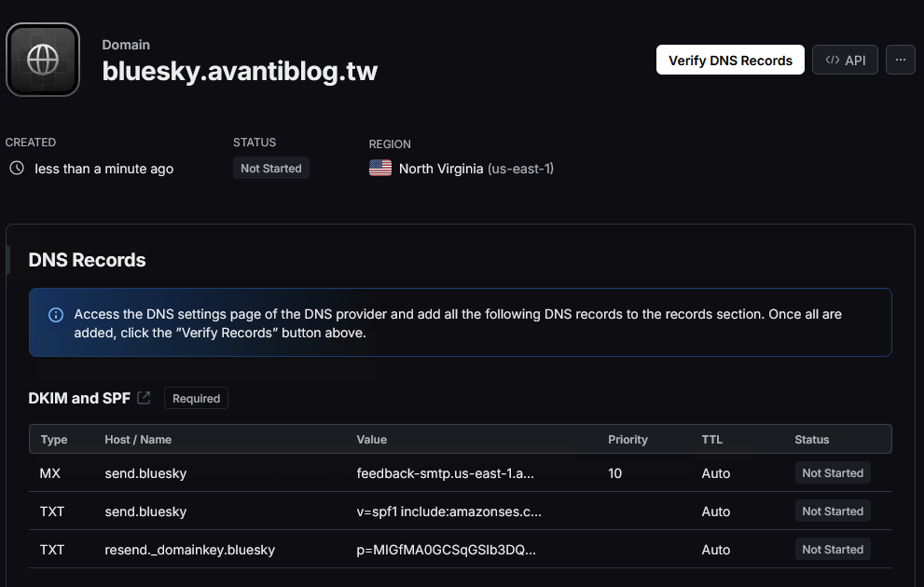Select the domain title bluesky.avantiblog.tw
924x587 pixels.
click(x=240, y=71)
